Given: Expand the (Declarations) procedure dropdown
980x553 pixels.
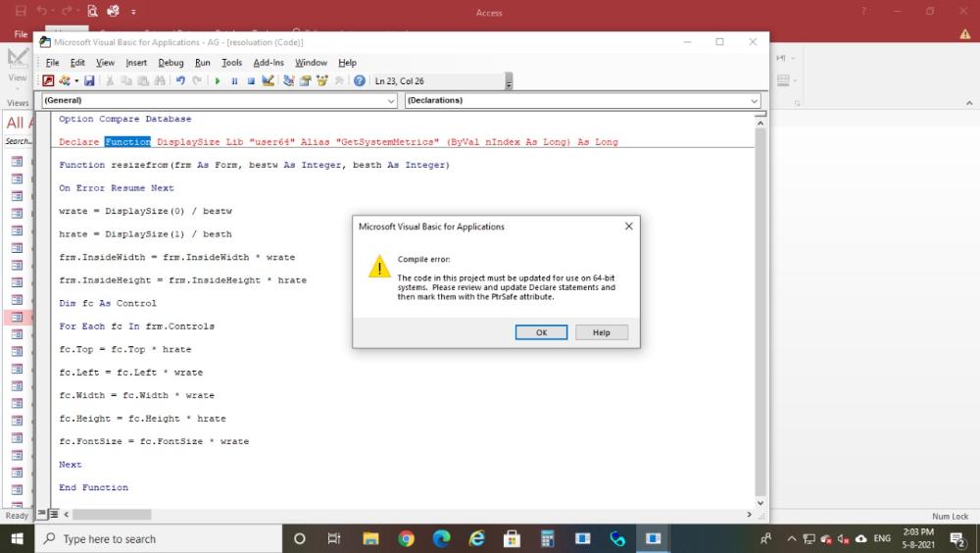Looking at the screenshot, I should (754, 101).
